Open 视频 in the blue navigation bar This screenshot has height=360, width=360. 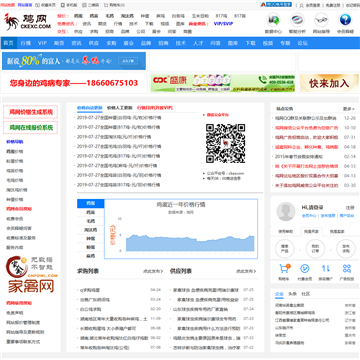pos(268,43)
